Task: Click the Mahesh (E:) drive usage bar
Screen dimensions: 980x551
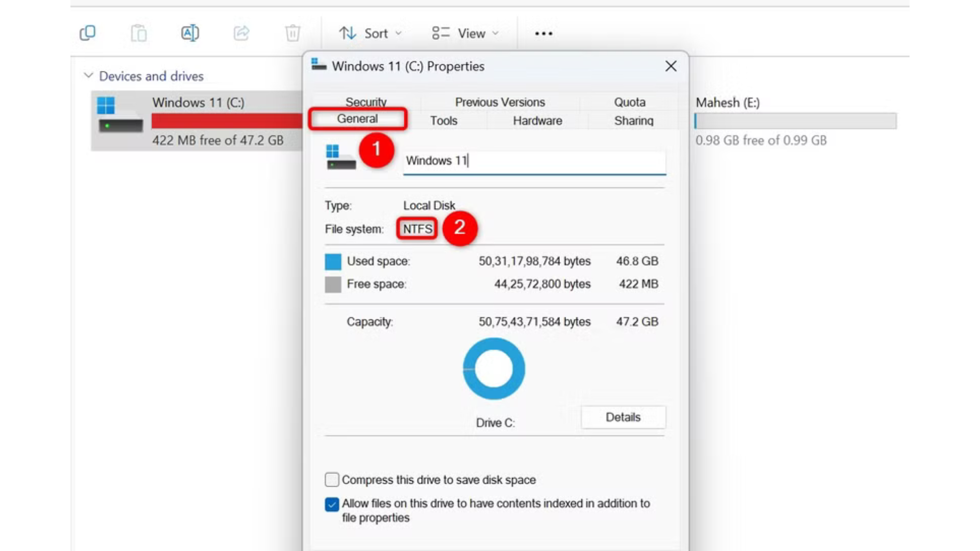Action: [x=795, y=121]
